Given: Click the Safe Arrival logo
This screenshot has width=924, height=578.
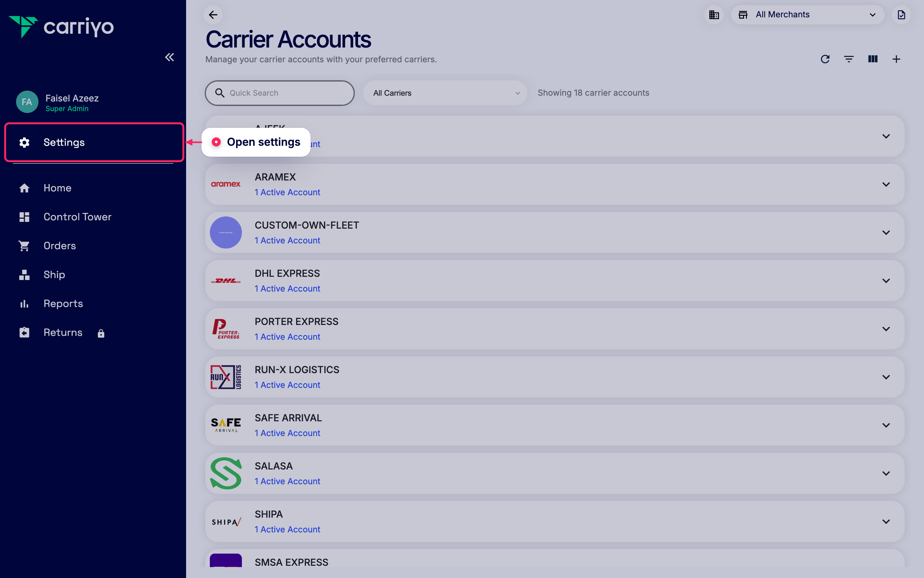Looking at the screenshot, I should click(226, 425).
